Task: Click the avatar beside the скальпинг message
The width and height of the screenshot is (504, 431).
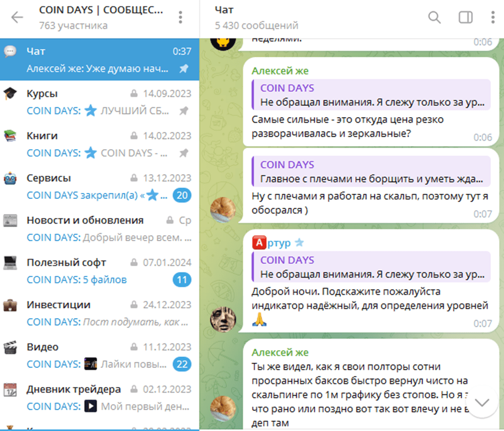Action: coord(223,409)
